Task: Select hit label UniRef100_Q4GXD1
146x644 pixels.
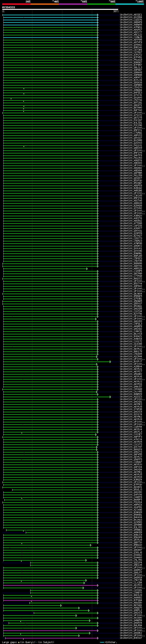Action: pos(131,402)
